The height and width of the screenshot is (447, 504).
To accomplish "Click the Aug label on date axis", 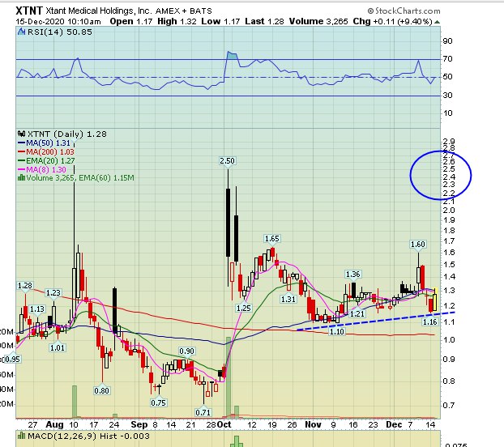I will tap(54, 424).
